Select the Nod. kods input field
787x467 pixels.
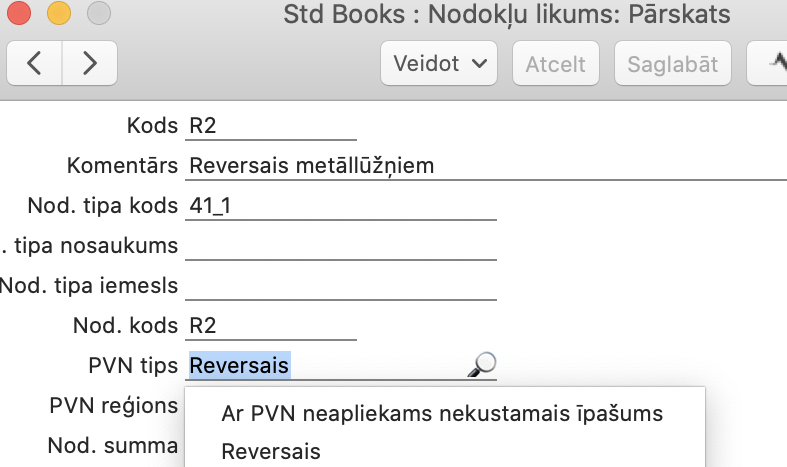pos(270,326)
